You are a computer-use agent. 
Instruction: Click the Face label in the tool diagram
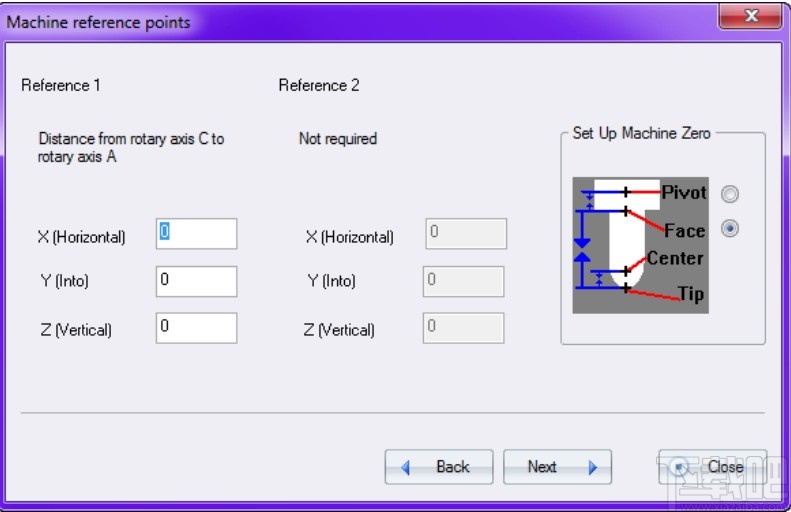pos(685,231)
